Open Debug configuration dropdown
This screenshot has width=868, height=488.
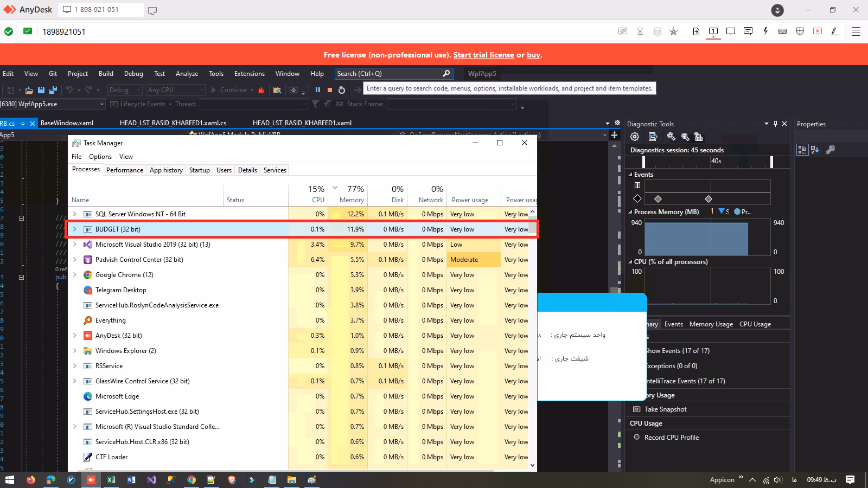point(124,90)
